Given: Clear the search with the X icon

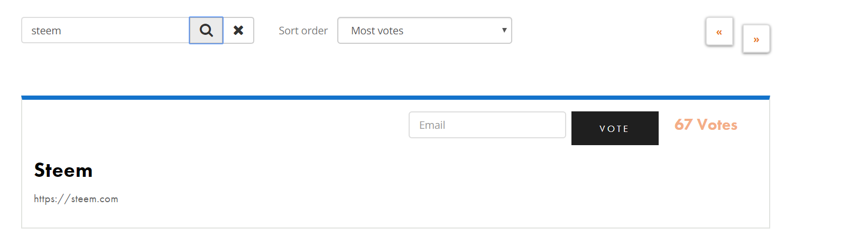Looking at the screenshot, I should pos(238,31).
